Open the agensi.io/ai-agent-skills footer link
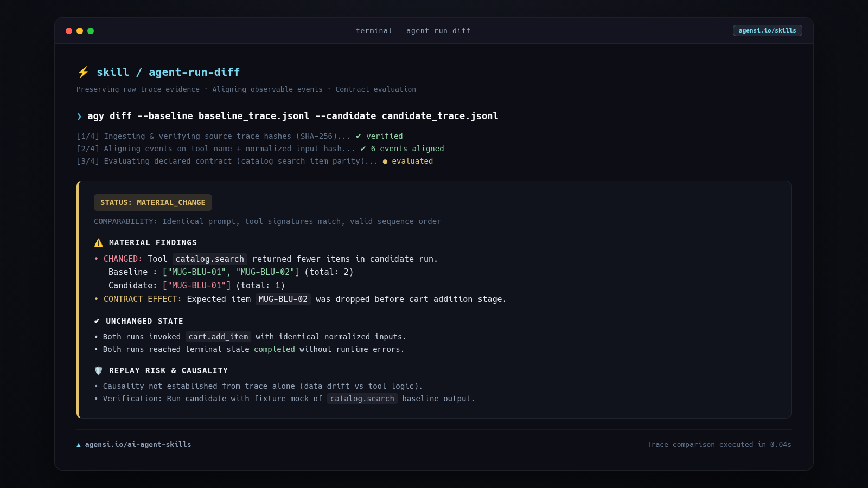Image resolution: width=868 pixels, height=488 pixels. [138, 445]
